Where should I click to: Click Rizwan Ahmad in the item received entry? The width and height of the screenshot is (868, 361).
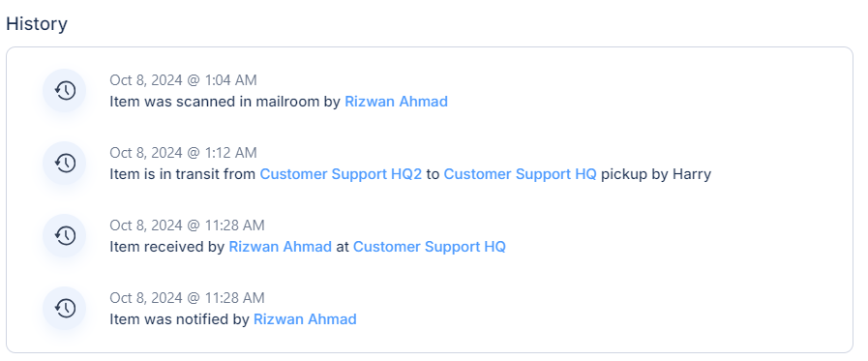click(x=280, y=247)
